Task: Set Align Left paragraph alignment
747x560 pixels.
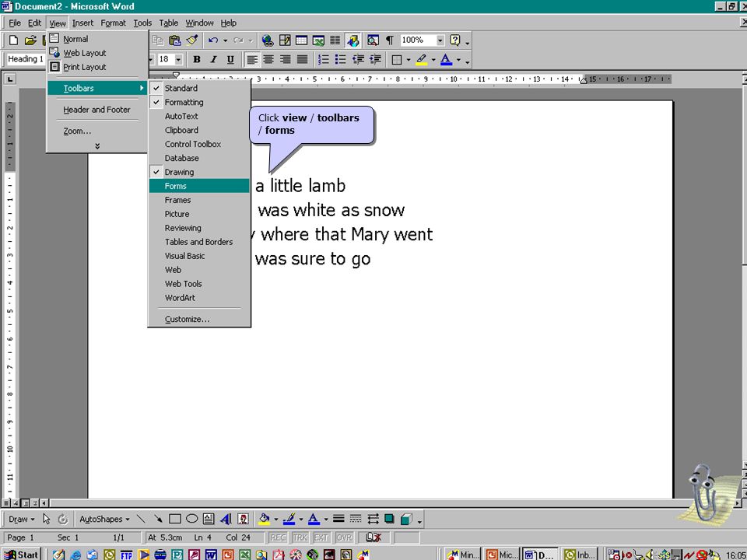Action: [x=252, y=60]
